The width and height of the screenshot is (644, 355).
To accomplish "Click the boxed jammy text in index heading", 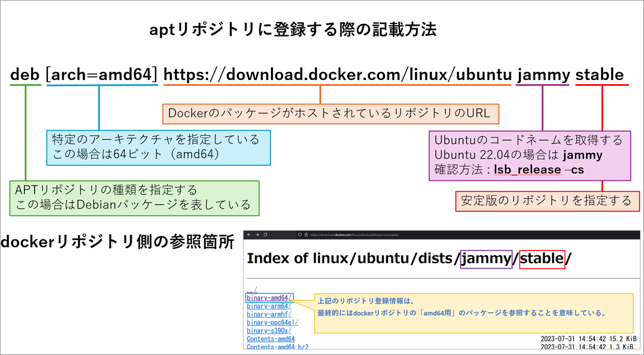I will click(x=486, y=258).
